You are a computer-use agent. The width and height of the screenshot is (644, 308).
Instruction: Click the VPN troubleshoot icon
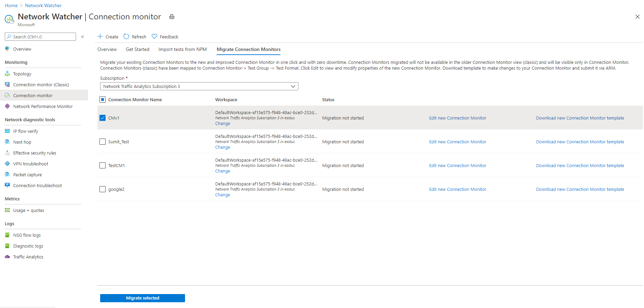[7, 164]
